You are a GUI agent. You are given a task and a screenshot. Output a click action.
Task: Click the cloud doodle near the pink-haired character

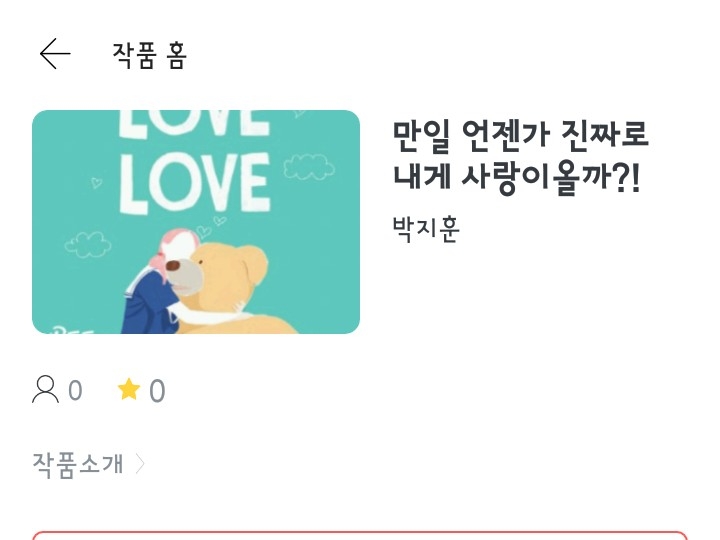[88, 244]
